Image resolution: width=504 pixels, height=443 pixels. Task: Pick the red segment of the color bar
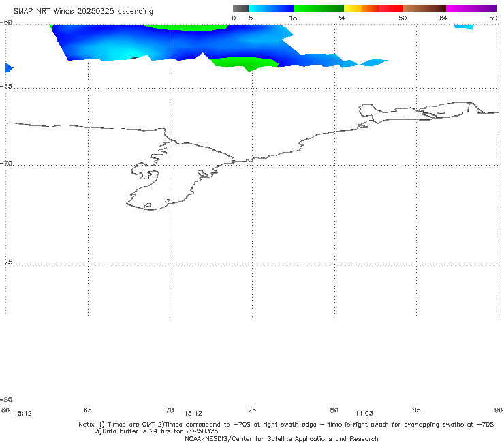pyautogui.click(x=391, y=8)
